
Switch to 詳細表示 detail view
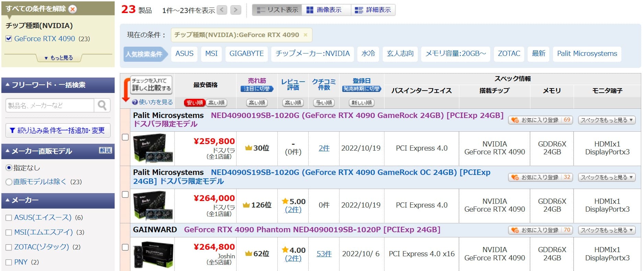373,10
